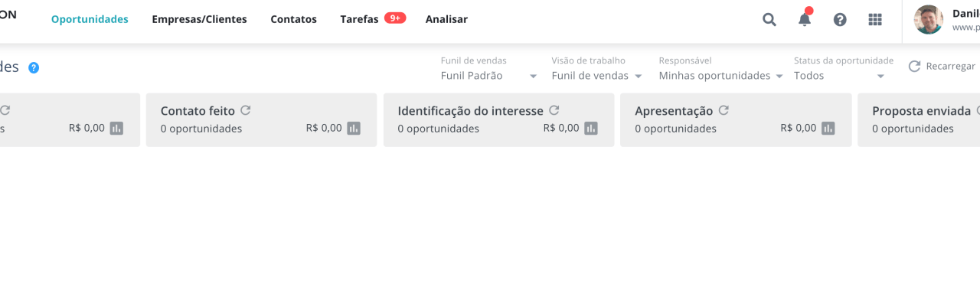980x284 pixels.
Task: Show chart for Contato feito stage
Action: [x=354, y=128]
